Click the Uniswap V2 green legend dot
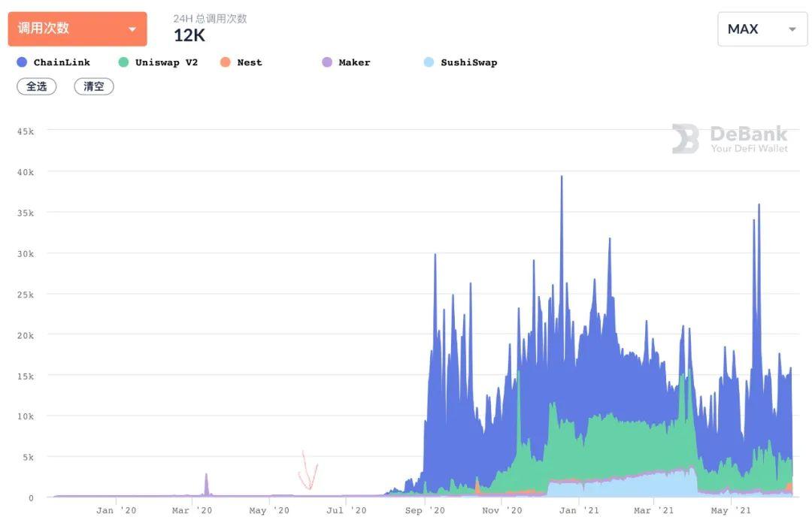 pos(123,62)
